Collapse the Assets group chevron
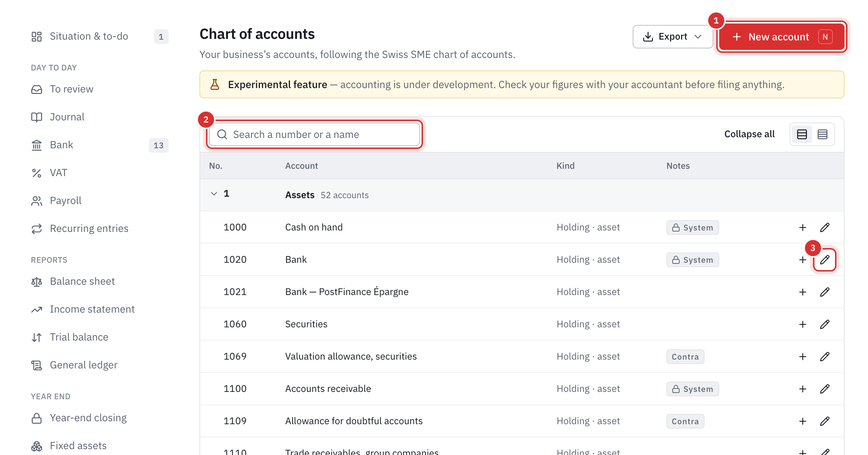This screenshot has height=455, width=868. point(214,194)
